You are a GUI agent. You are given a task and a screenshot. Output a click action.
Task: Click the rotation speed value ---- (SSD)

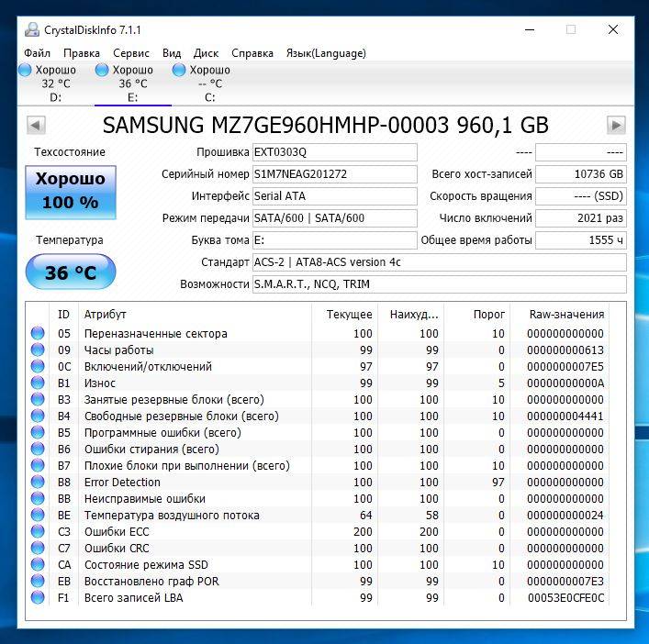(581, 196)
